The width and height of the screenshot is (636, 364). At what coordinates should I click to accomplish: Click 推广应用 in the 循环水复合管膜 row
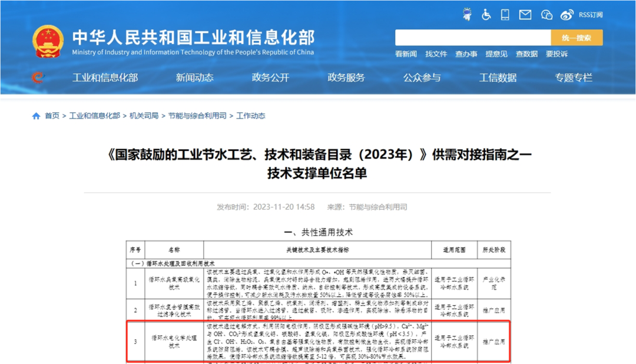pos(494,310)
